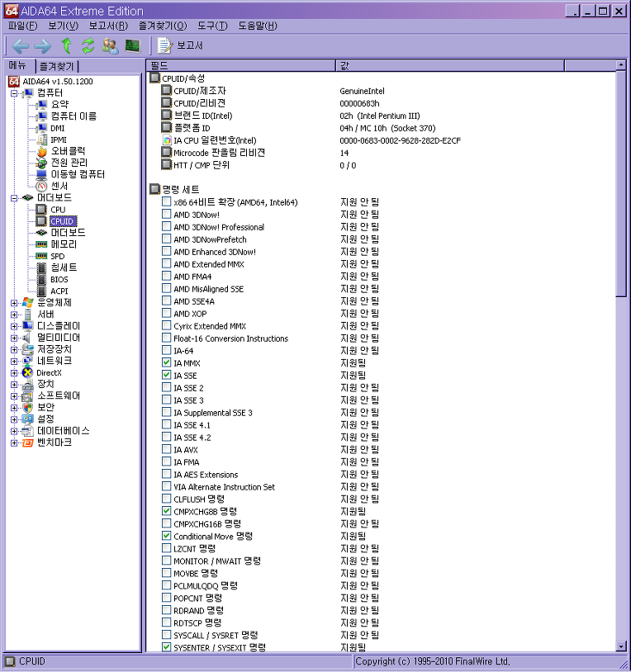The width and height of the screenshot is (631, 672).
Task: Collapse the 메인보드 tree node
Action: click(14, 198)
